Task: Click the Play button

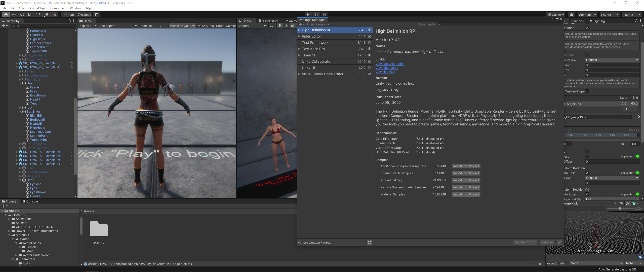Action: click(308, 15)
